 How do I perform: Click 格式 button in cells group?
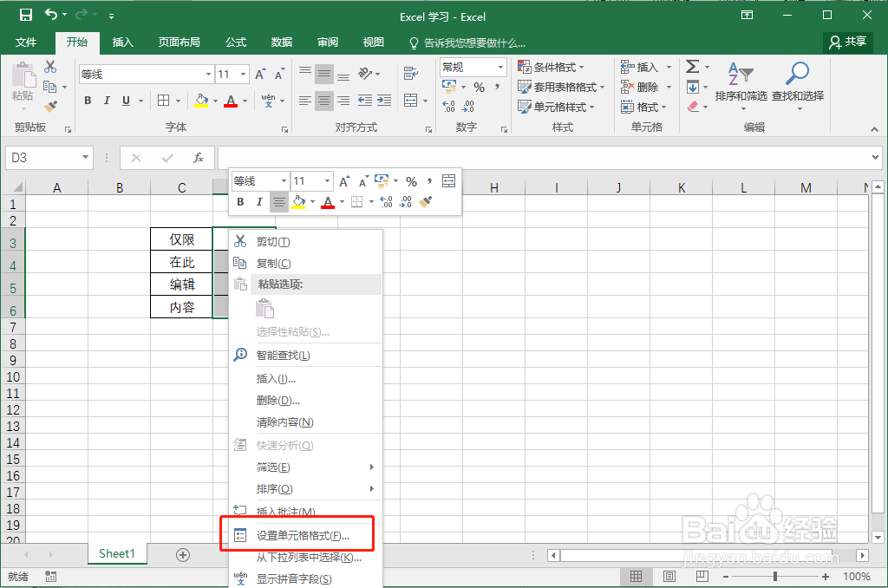644,107
